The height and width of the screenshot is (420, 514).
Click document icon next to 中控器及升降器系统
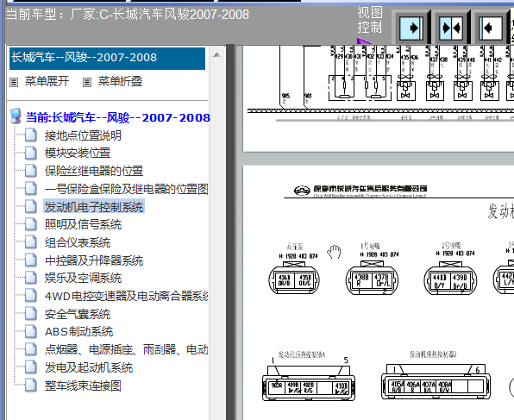(x=31, y=260)
